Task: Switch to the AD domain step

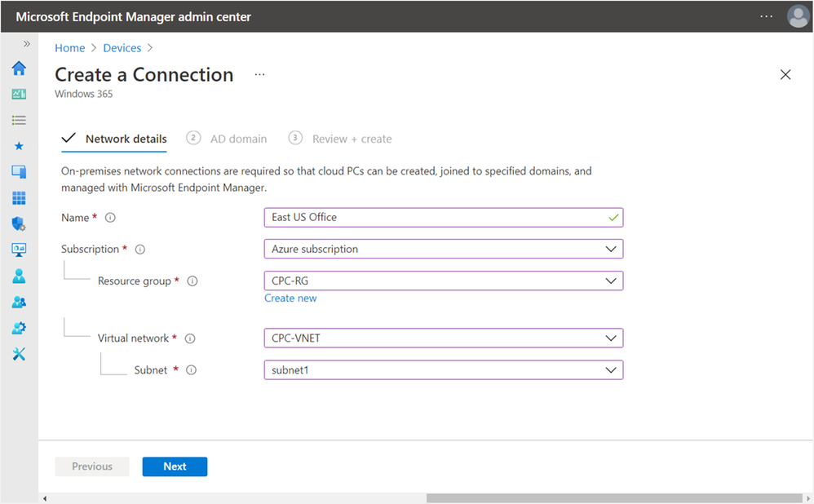Action: pyautogui.click(x=238, y=139)
